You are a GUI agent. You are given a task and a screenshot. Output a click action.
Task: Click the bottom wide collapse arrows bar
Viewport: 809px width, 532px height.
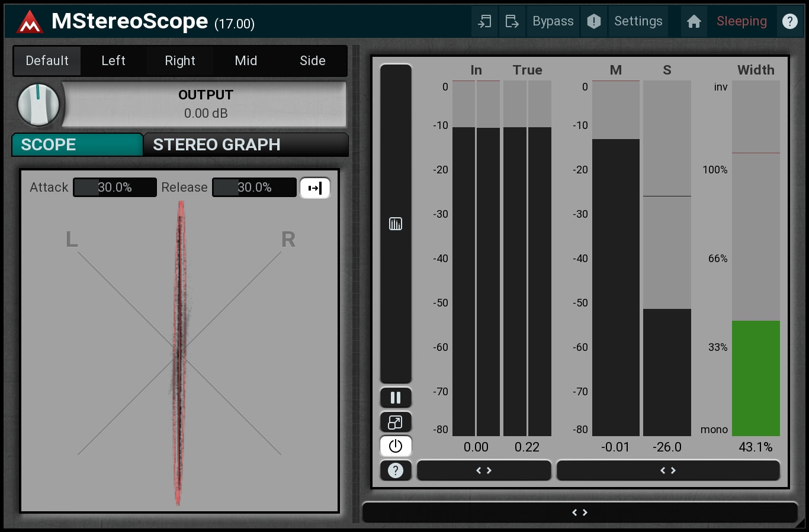coord(580,512)
